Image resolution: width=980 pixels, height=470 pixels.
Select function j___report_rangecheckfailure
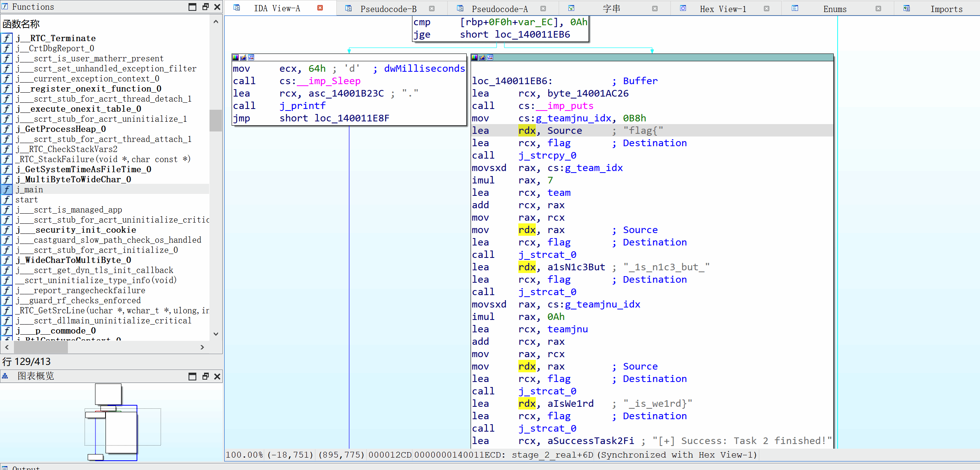pos(81,290)
